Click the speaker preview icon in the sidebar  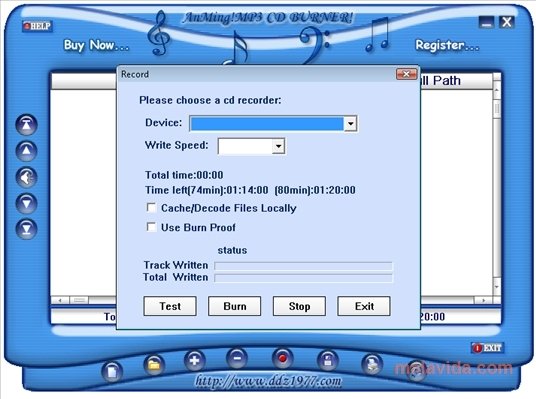pyautogui.click(x=26, y=177)
